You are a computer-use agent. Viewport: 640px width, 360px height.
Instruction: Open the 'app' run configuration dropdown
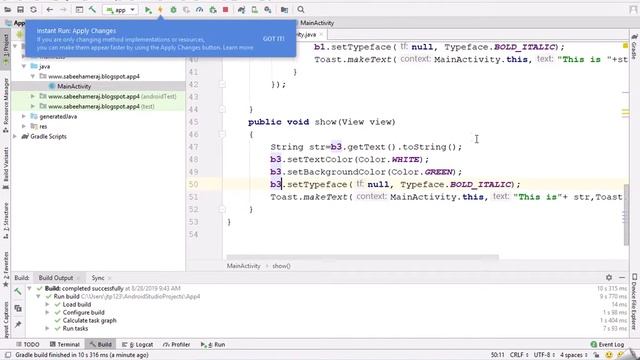click(x=120, y=10)
